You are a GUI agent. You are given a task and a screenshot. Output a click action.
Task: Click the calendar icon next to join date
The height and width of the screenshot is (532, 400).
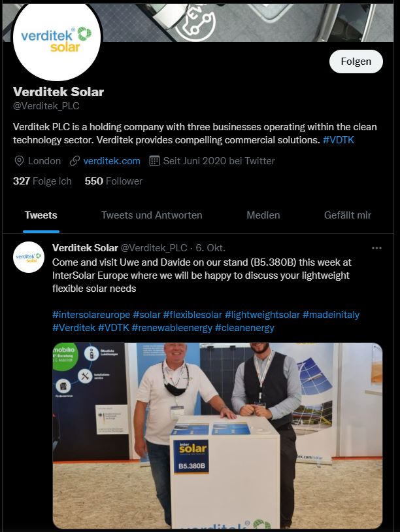coord(154,161)
